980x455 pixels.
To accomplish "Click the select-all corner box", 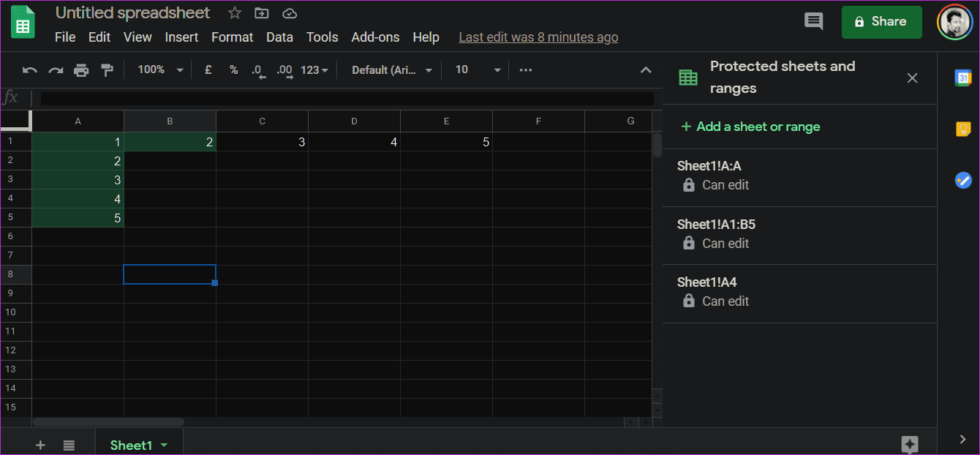I will [15, 121].
